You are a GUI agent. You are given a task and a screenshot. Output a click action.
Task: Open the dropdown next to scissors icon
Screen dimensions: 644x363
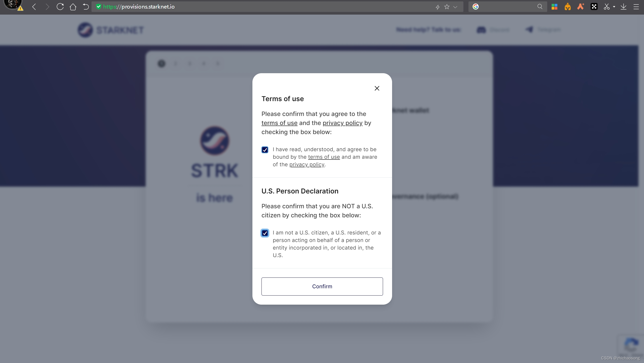(614, 7)
